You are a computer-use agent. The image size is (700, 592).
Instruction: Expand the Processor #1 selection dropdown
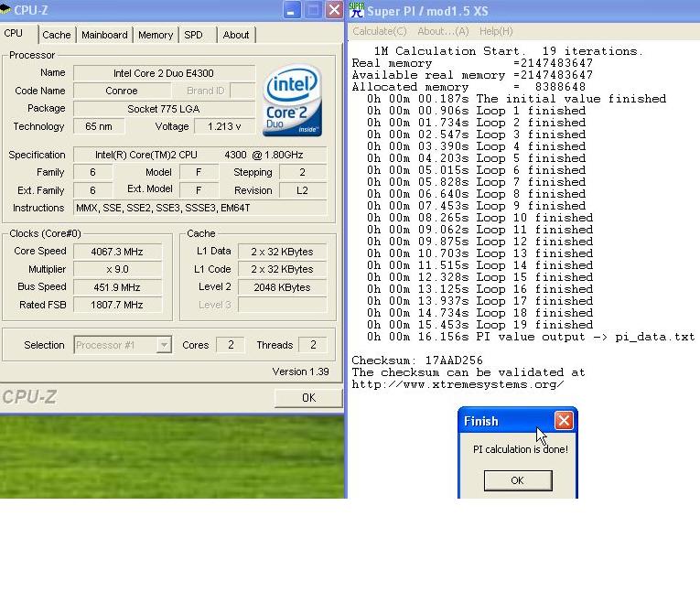(x=165, y=345)
